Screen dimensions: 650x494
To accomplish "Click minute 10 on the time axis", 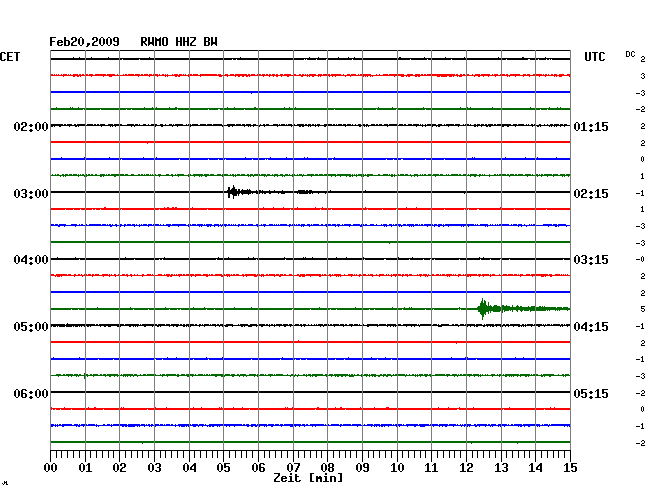I will [397, 467].
